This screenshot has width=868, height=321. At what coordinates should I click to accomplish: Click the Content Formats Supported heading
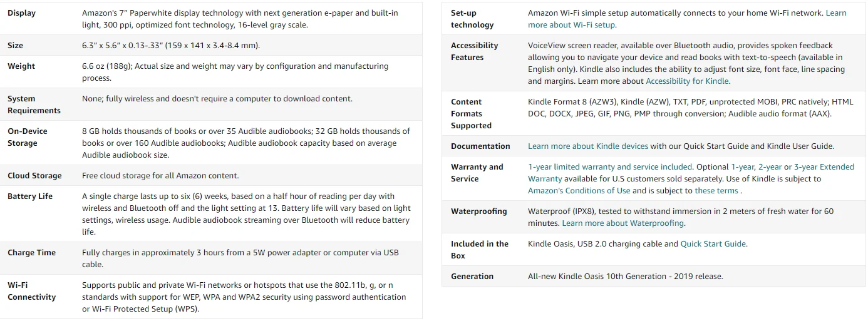[471, 114]
